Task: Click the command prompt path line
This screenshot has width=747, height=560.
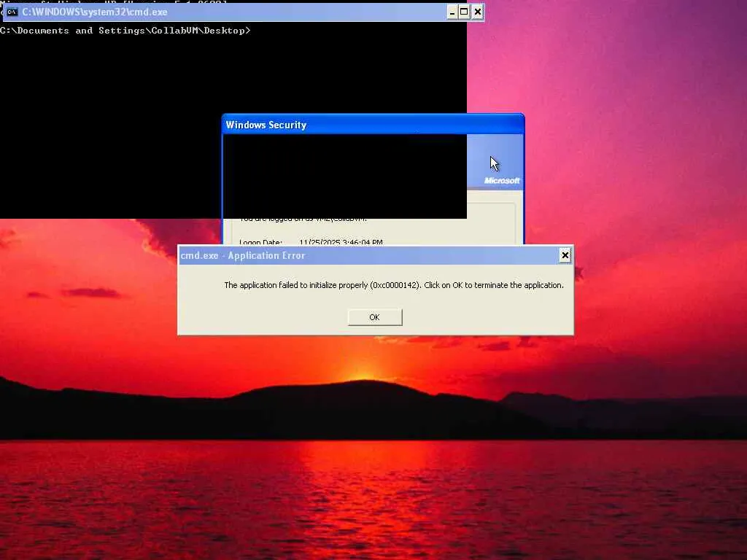Action: (x=125, y=31)
